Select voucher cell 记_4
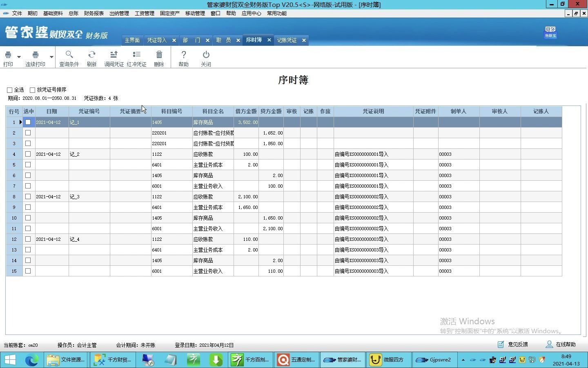 89,239
